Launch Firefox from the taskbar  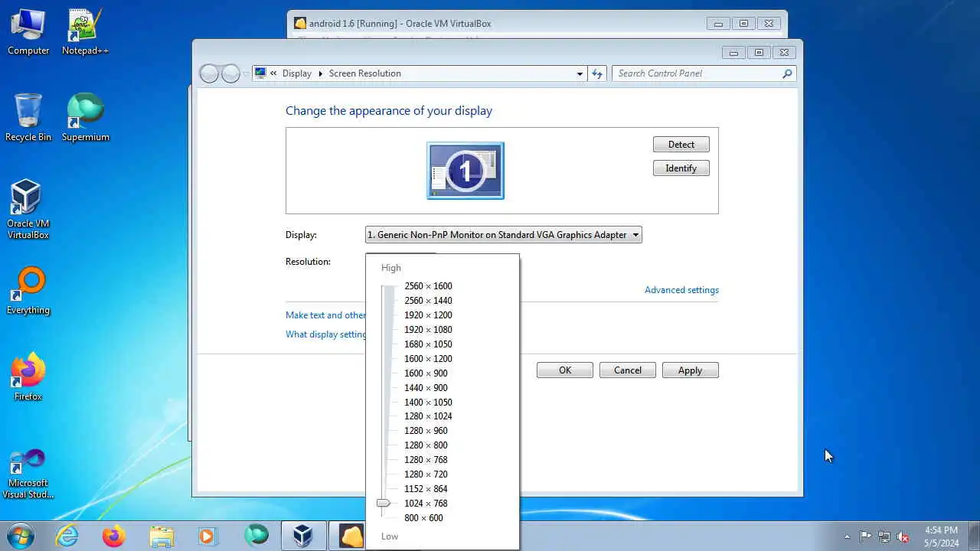[114, 536]
